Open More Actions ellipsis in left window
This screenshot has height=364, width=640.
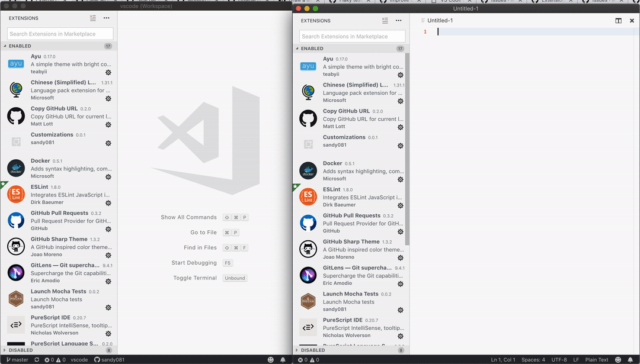coord(107,18)
